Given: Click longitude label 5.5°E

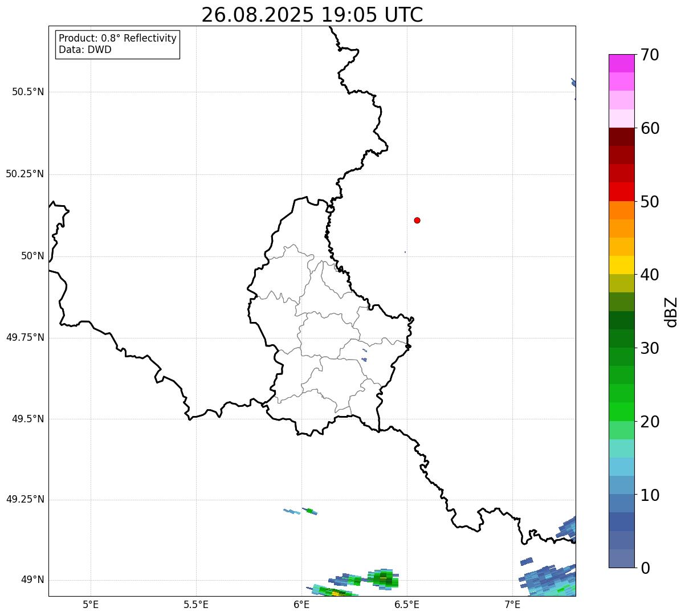Looking at the screenshot, I should [x=196, y=604].
